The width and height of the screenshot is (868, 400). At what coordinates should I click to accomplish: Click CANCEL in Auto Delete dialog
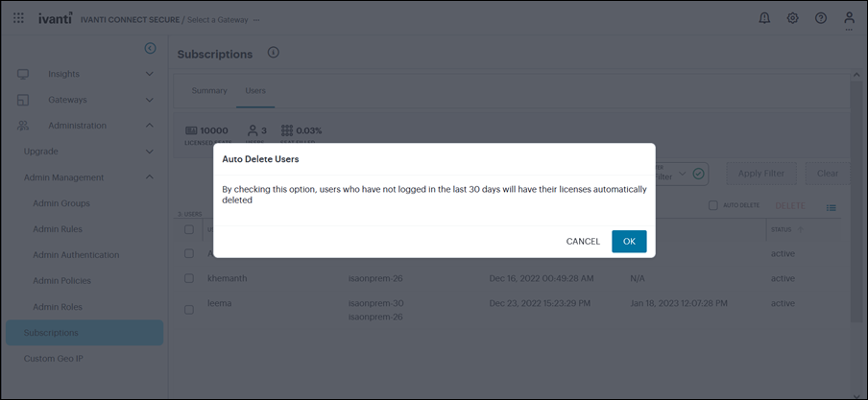583,242
